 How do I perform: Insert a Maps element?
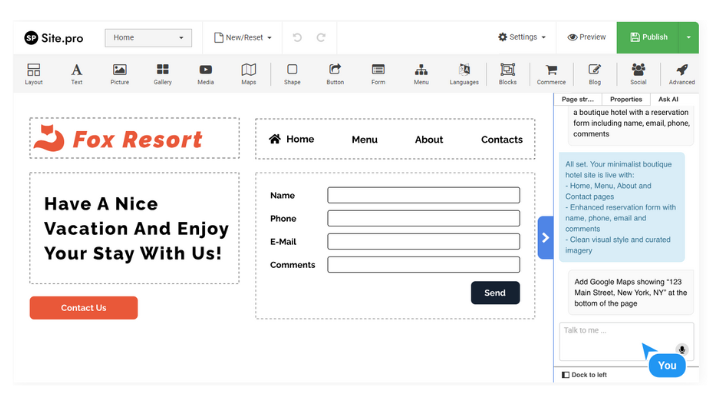[x=248, y=73]
